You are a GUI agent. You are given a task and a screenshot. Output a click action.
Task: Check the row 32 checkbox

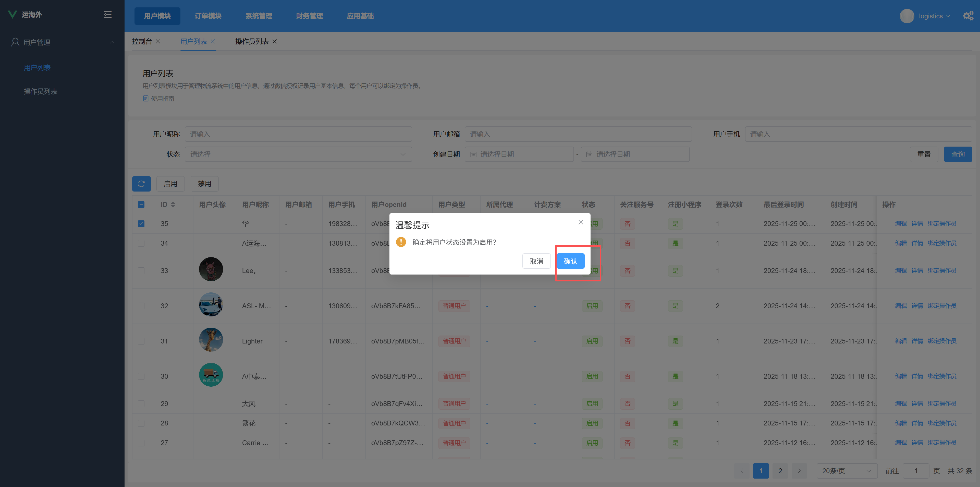[x=141, y=306]
